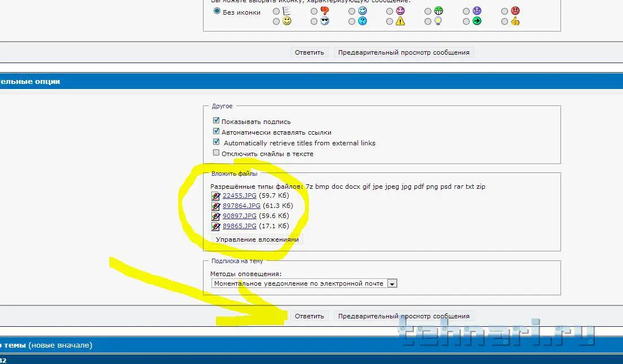Open the 897864.JPG attachment link
623x364 pixels.
coord(241,206)
